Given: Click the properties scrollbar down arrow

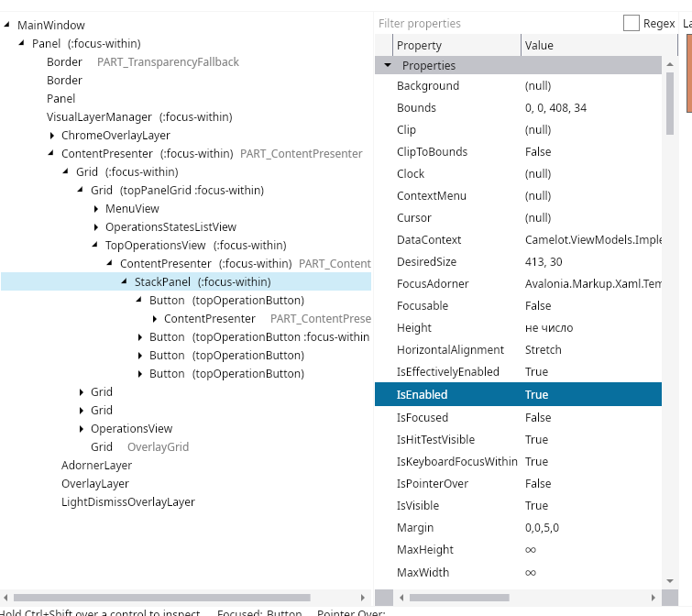Looking at the screenshot, I should [x=670, y=580].
